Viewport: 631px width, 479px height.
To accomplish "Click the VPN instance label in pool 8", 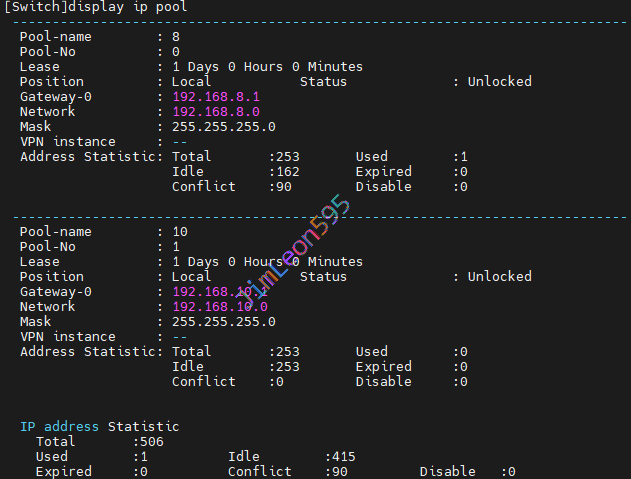I will point(68,142).
